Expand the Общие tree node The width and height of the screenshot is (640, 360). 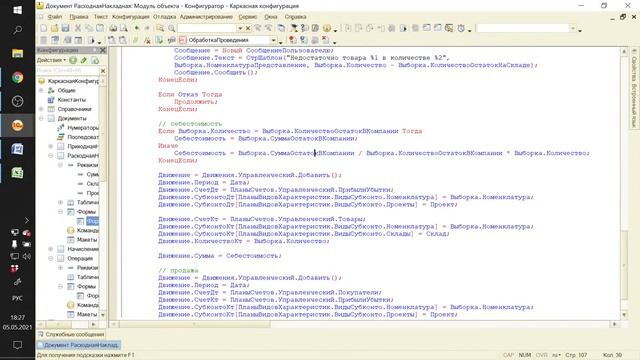pyautogui.click(x=41, y=90)
